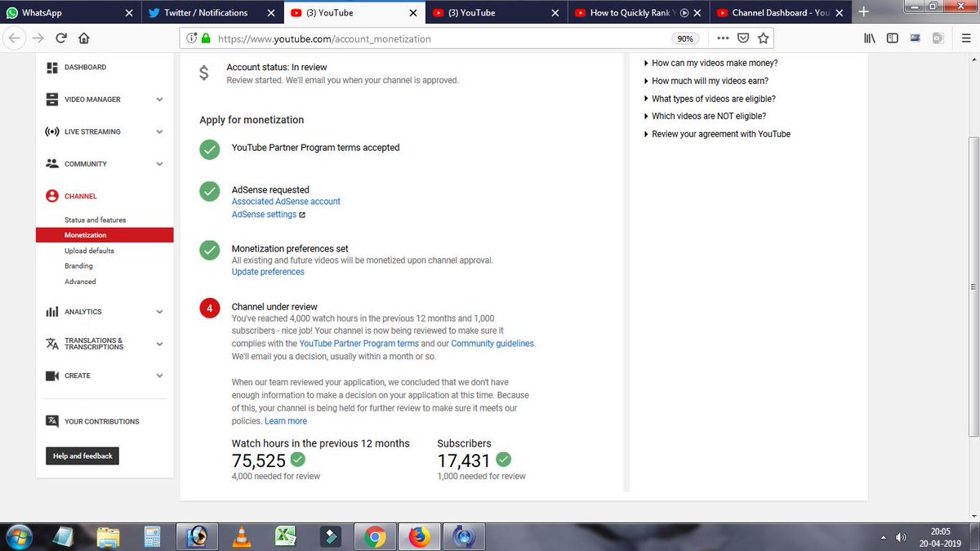Click the green secure padlock icon
The width and height of the screenshot is (980, 551).
pos(205,38)
